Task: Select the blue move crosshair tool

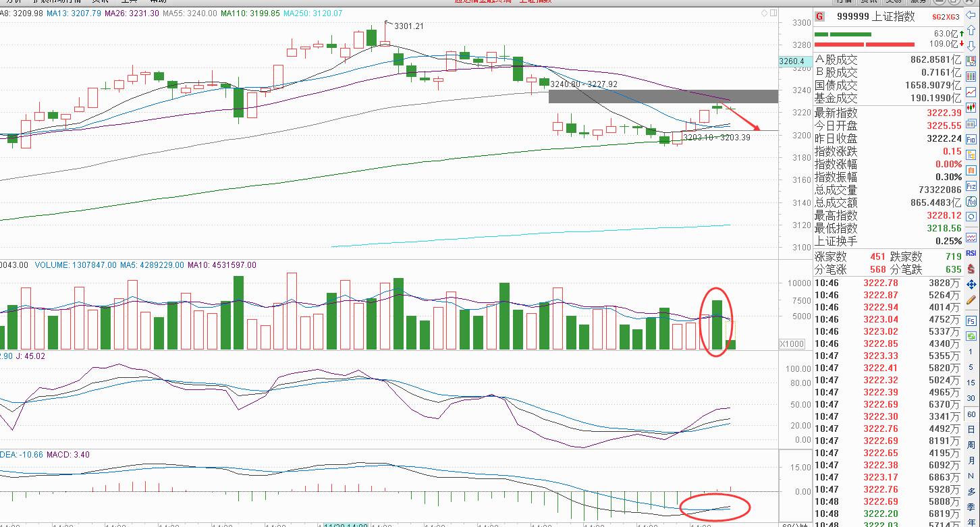Action: pos(971,285)
